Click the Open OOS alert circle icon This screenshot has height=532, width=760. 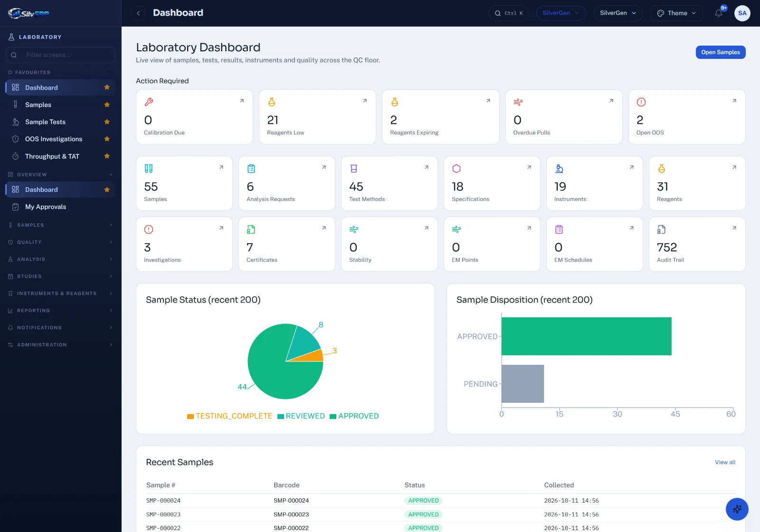click(641, 102)
